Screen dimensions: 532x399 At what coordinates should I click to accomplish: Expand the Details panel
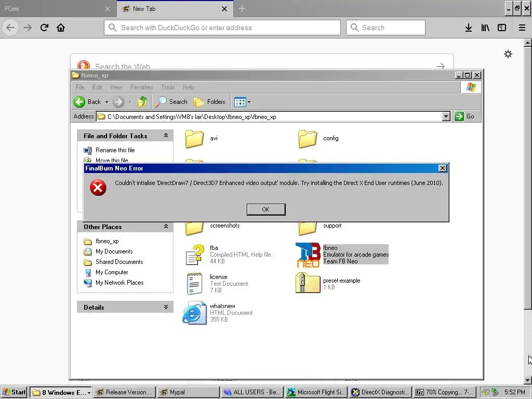tap(166, 307)
